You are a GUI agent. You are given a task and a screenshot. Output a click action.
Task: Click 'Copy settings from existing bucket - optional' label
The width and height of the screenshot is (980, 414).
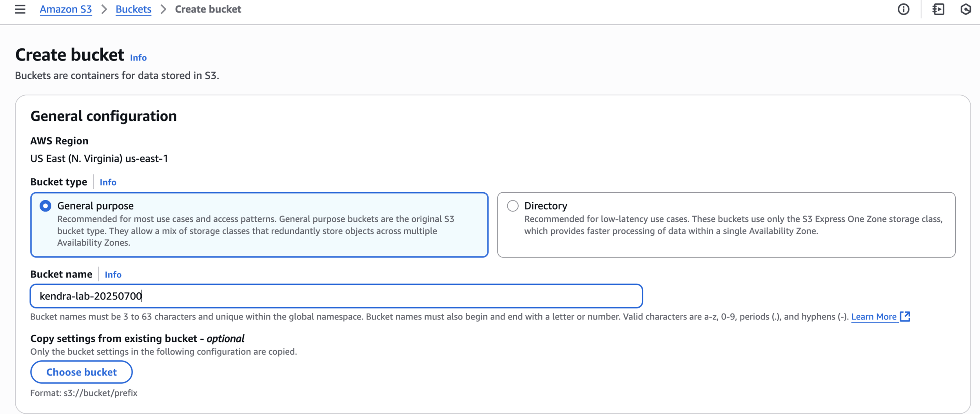click(x=137, y=338)
